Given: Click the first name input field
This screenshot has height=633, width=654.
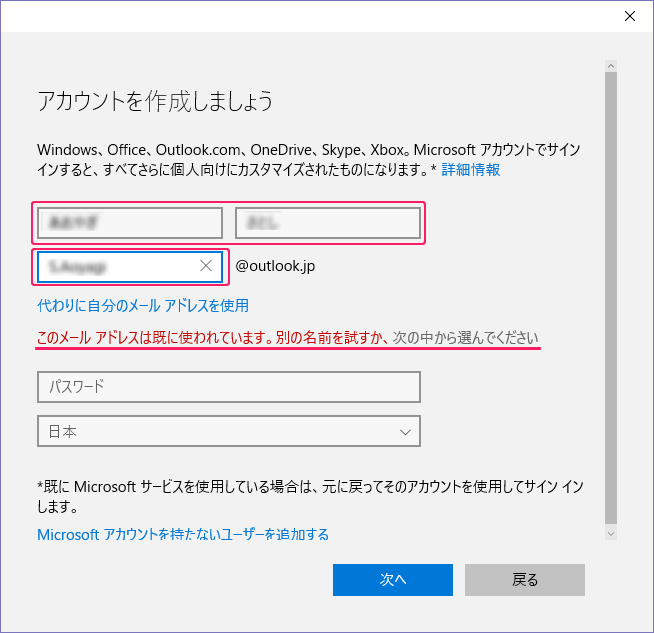Looking at the screenshot, I should pyautogui.click(x=328, y=223).
